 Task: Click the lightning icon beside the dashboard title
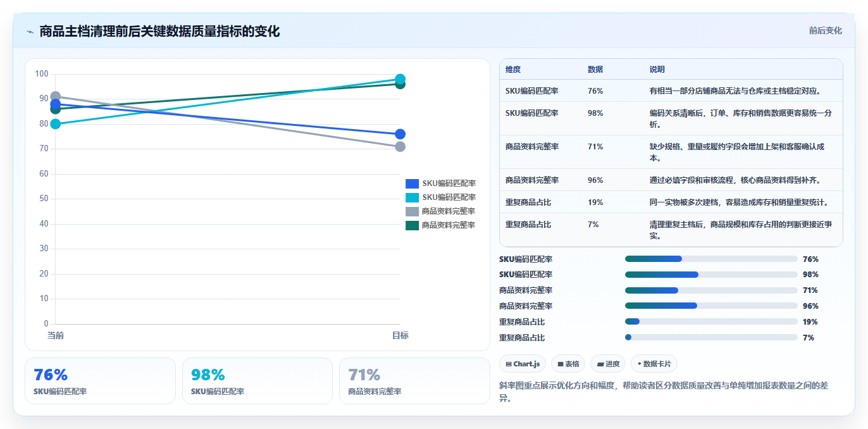point(30,32)
